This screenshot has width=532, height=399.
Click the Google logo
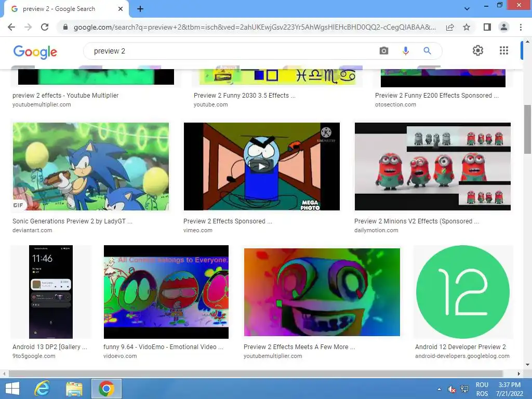pyautogui.click(x=35, y=51)
